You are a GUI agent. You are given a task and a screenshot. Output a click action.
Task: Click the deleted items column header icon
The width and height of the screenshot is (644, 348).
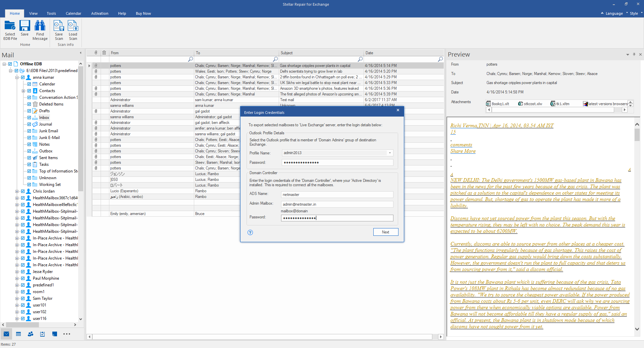pos(104,53)
